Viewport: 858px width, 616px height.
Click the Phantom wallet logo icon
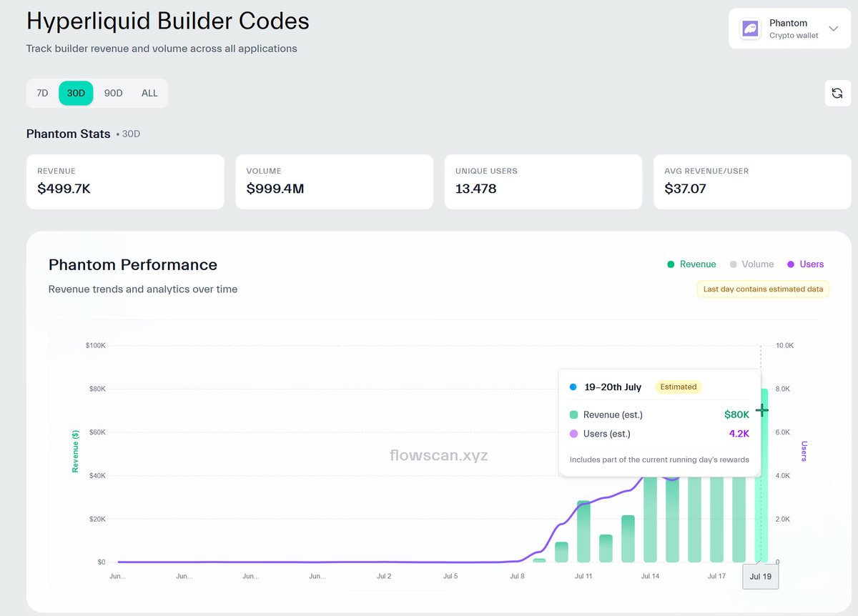[x=750, y=29]
